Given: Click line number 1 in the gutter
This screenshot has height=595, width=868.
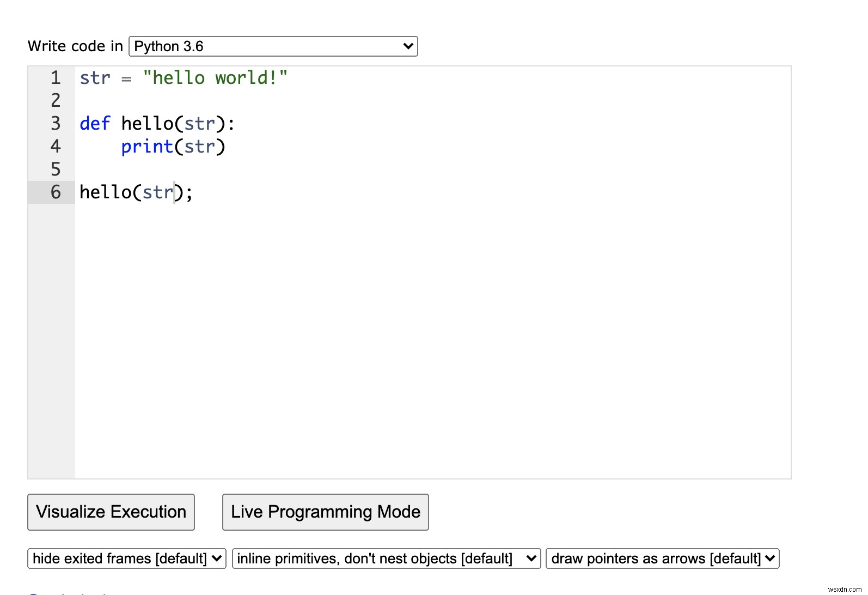Looking at the screenshot, I should point(56,78).
